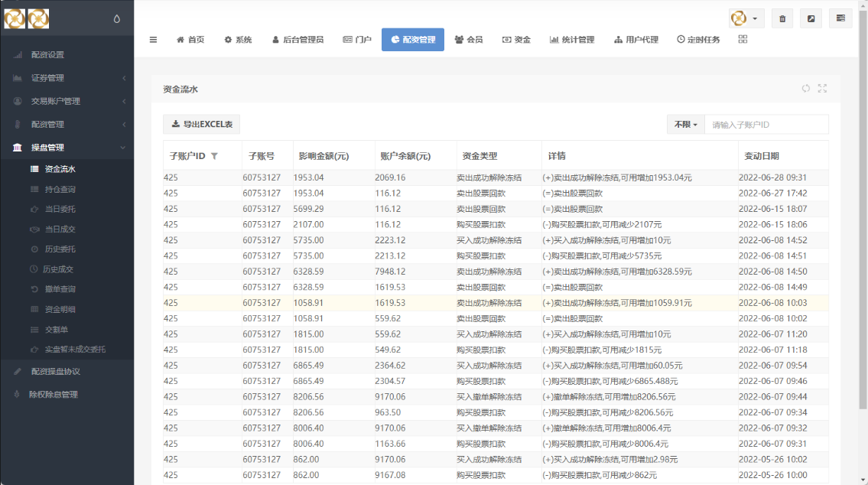
Task: Click the layout panel icon at top right
Action: point(840,18)
